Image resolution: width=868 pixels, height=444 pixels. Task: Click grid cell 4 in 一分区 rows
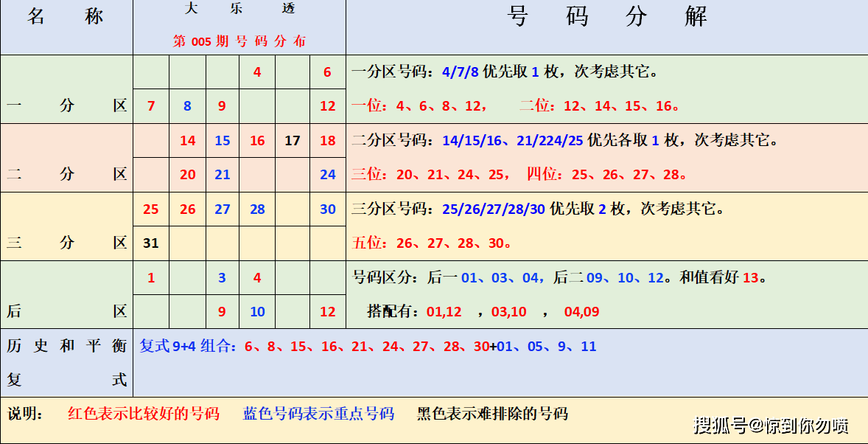pyautogui.click(x=257, y=72)
